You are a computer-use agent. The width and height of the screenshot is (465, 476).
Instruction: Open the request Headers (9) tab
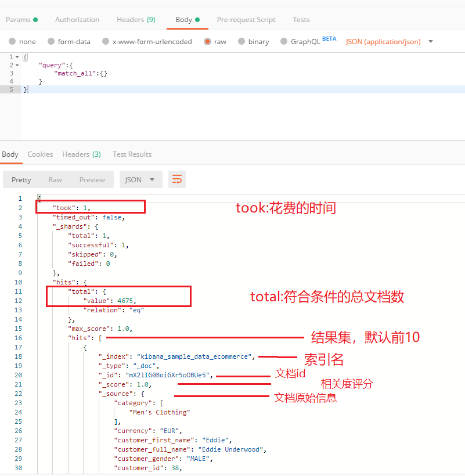[136, 20]
